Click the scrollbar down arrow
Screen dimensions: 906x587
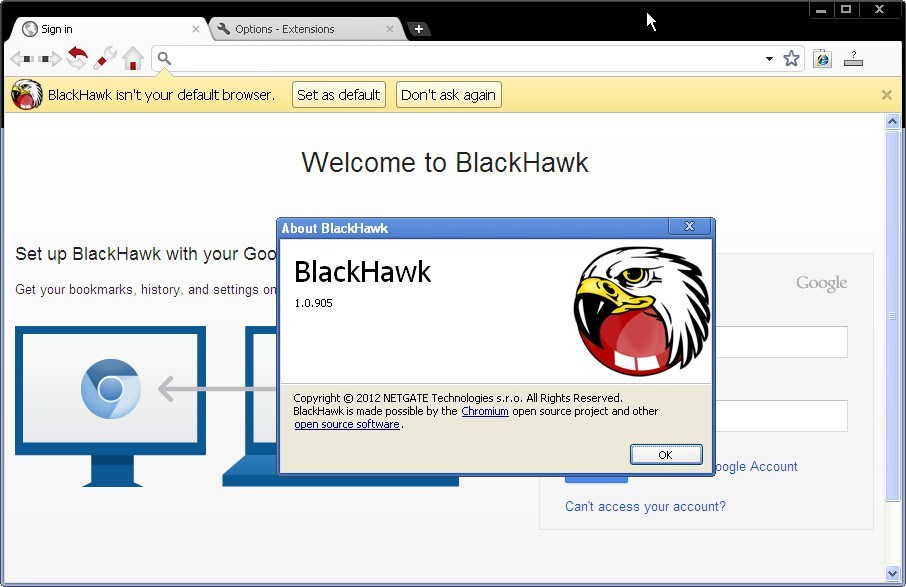(x=892, y=573)
